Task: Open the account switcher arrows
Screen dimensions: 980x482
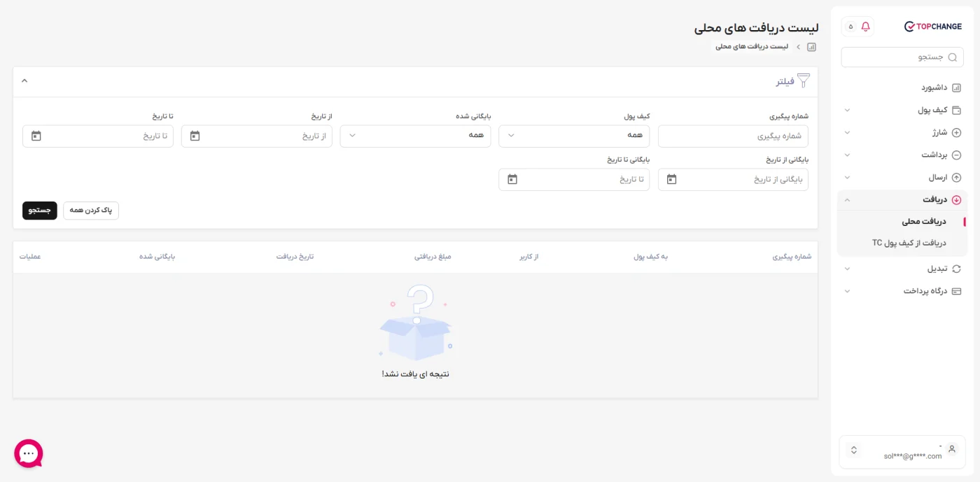Action: coord(853,450)
